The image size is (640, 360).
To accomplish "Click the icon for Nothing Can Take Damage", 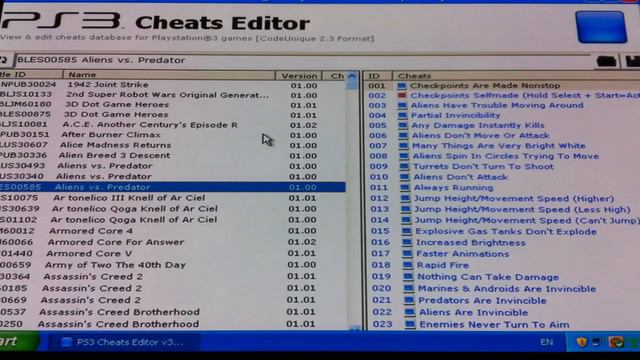I will point(409,277).
